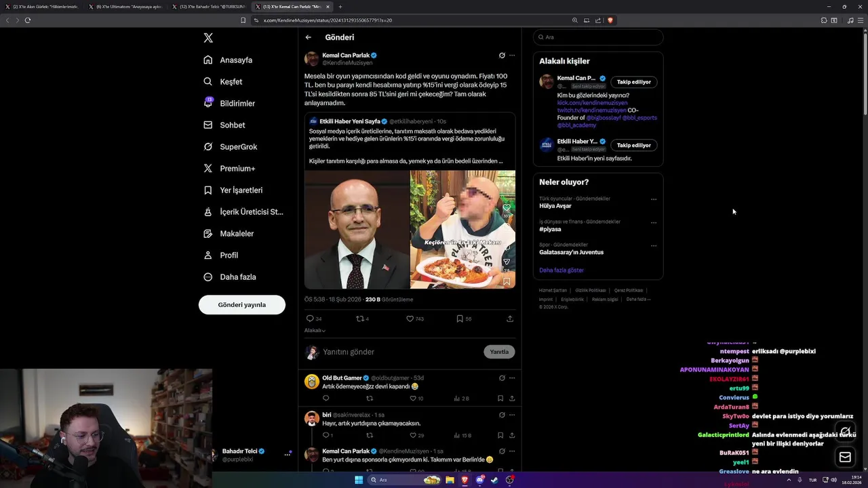The image size is (868, 488).
Task: Open the more options menu on main post
Action: click(x=512, y=55)
